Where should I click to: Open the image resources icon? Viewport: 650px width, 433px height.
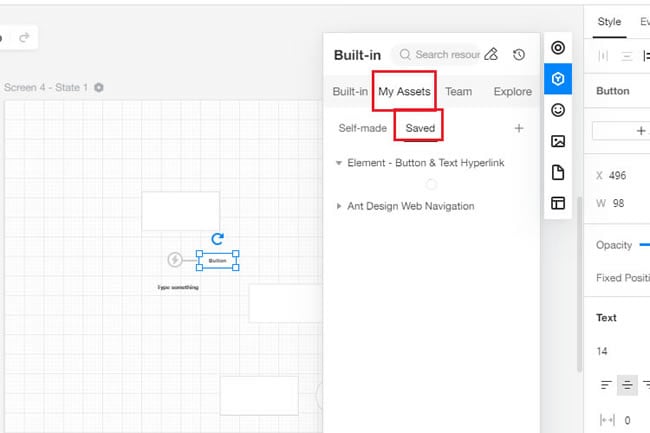(x=558, y=141)
